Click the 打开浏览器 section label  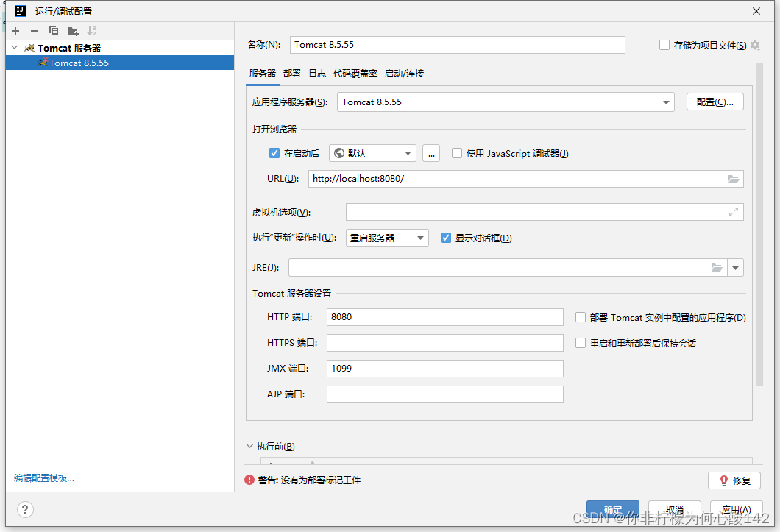click(x=274, y=130)
